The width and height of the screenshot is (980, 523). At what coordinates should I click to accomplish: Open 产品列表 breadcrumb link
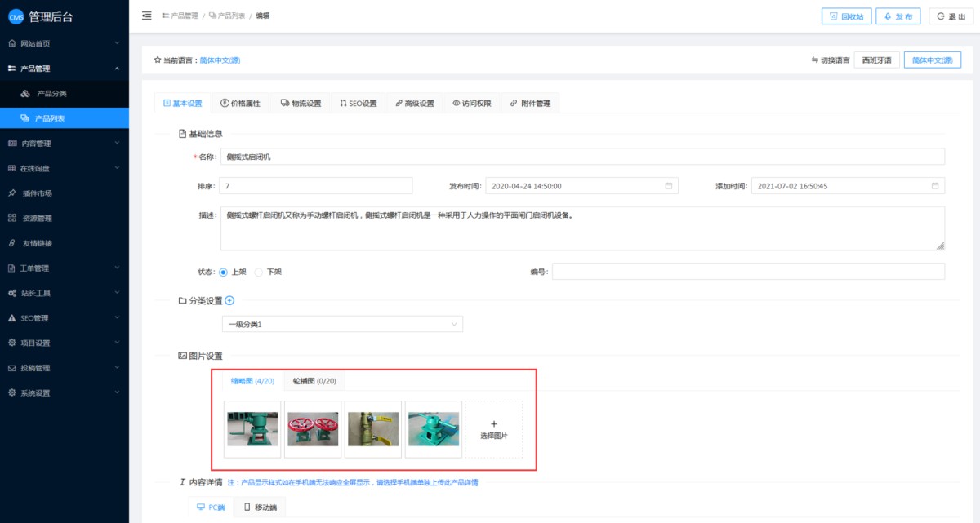226,16
